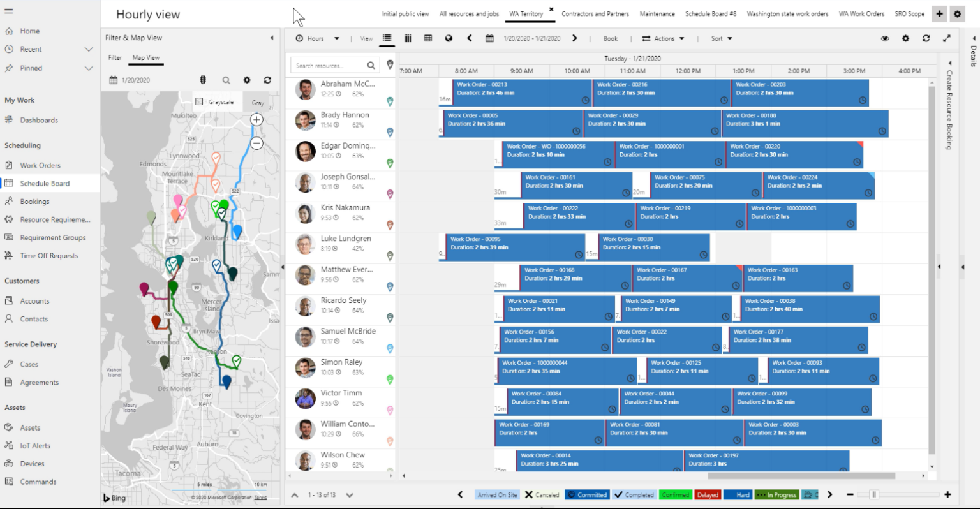Switch to grid table view
Screen dimensions: 980x509
[x=428, y=38]
